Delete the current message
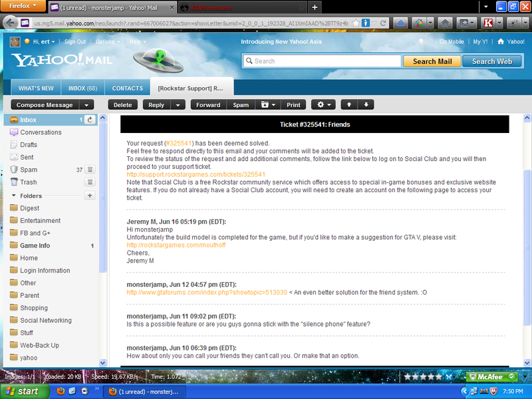The height and width of the screenshot is (399, 532). pos(123,105)
